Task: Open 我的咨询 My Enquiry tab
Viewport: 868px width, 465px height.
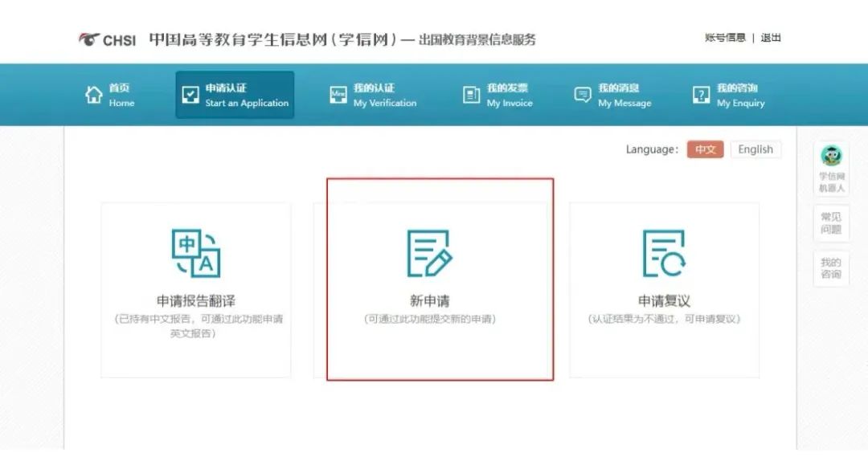Action: (x=728, y=95)
